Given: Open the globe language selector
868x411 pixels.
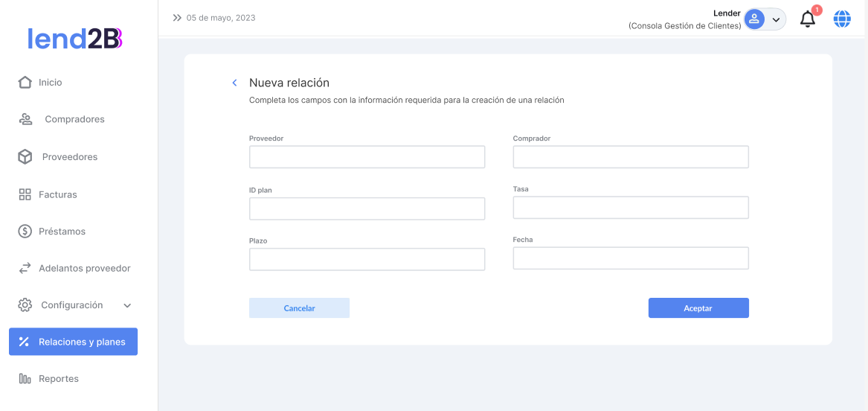Looking at the screenshot, I should (842, 19).
